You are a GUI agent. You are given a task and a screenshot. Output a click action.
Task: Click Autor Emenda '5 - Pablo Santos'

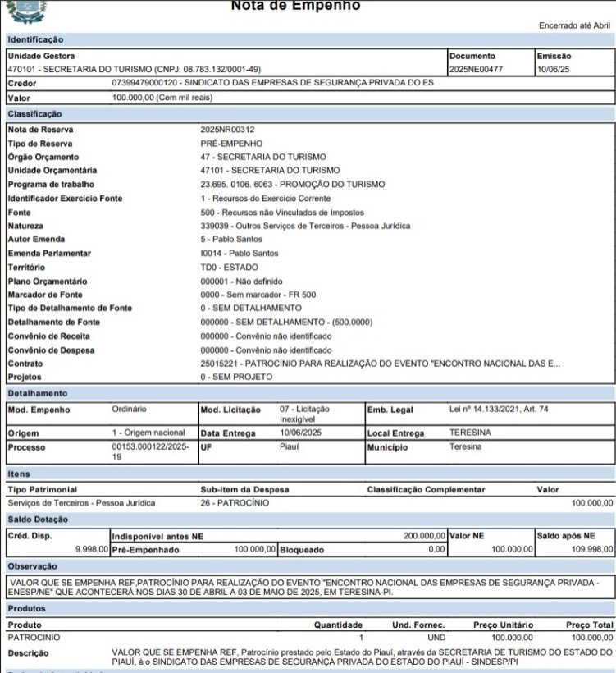[x=231, y=239]
